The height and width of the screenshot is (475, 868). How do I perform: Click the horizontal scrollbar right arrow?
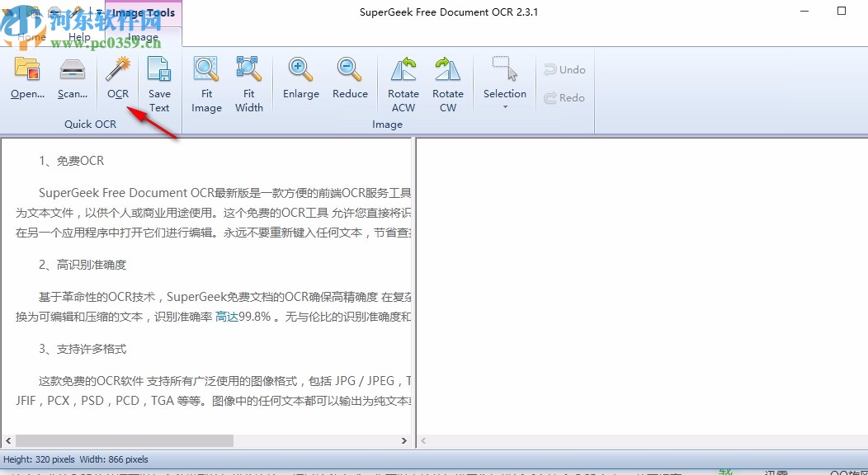(x=404, y=440)
